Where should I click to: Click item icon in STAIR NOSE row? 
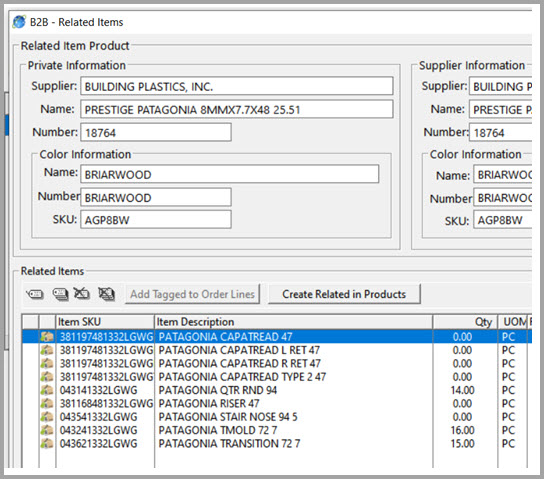click(47, 417)
